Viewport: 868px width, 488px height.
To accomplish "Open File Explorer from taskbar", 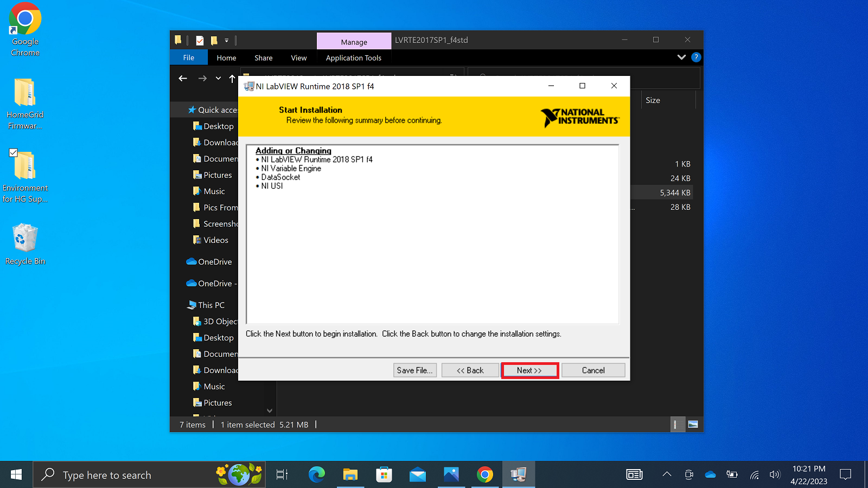I will pyautogui.click(x=350, y=474).
